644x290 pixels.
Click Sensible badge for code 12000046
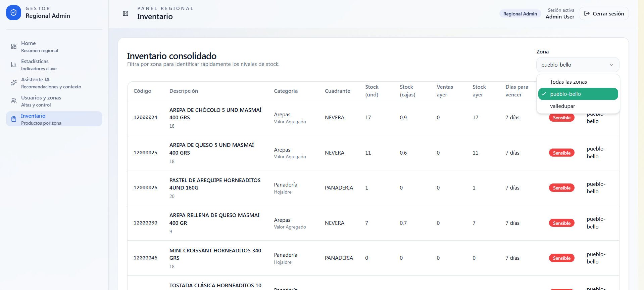pyautogui.click(x=561, y=258)
